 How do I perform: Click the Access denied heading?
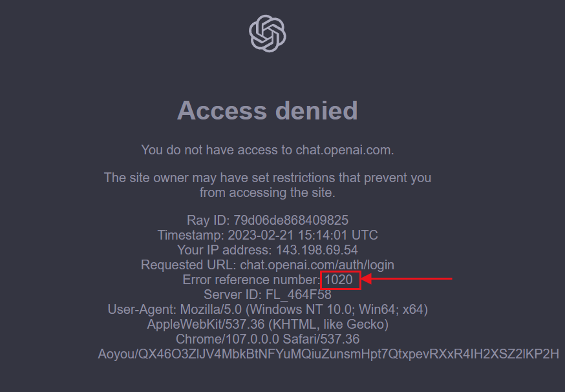[268, 110]
